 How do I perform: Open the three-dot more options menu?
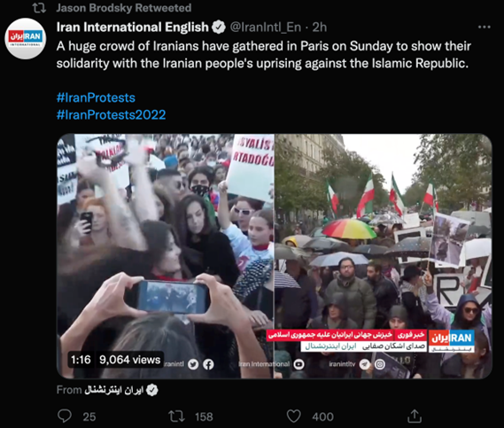coord(485,27)
